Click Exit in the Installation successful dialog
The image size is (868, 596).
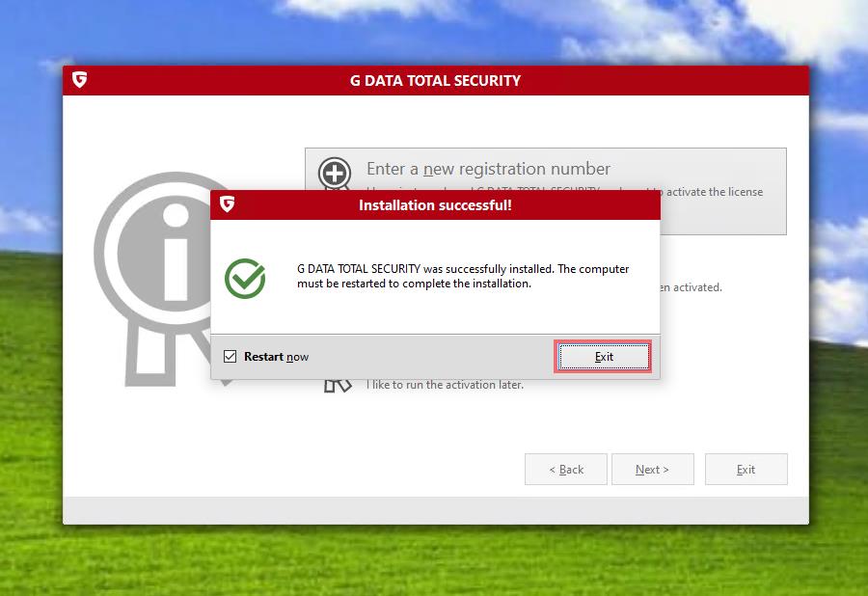(604, 357)
